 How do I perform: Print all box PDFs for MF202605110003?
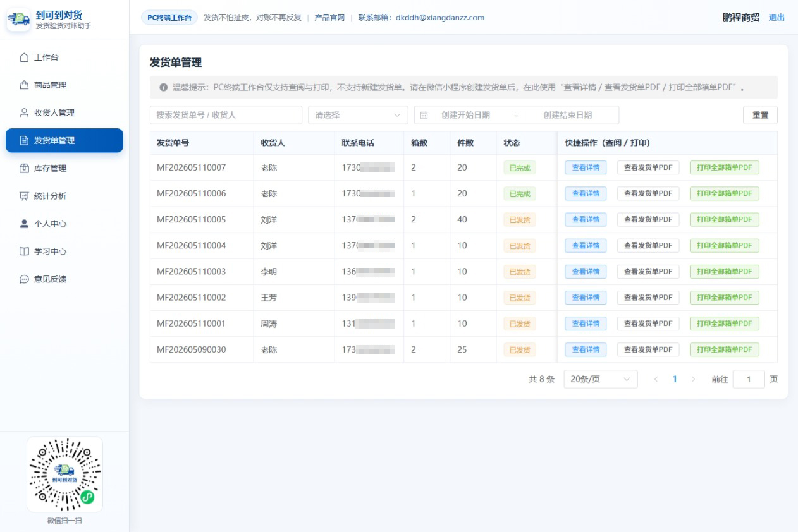[725, 271]
